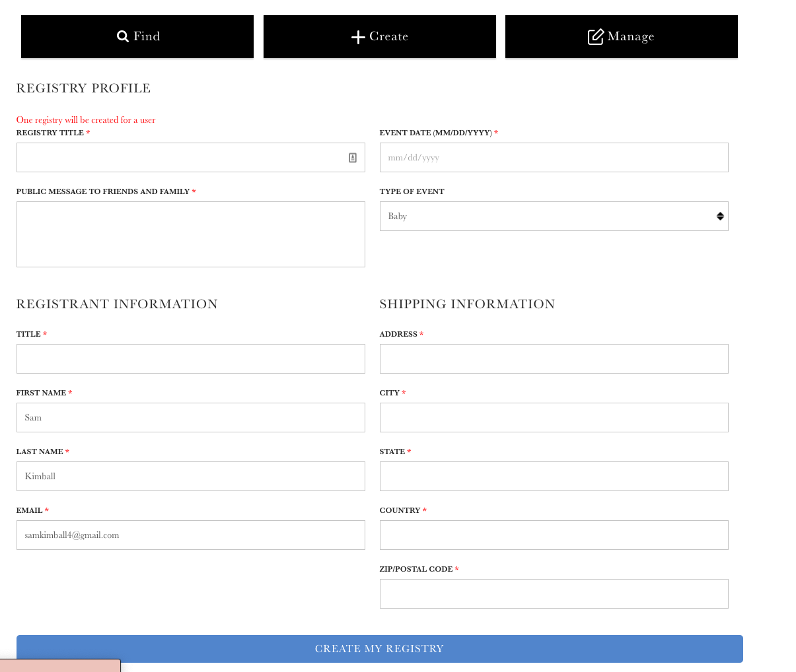
Task: Click the Last Name field containing Kimball
Action: 191,477
